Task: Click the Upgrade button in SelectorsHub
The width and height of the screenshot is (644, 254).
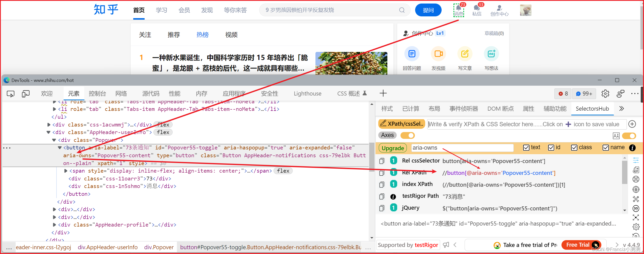Action: click(x=393, y=148)
